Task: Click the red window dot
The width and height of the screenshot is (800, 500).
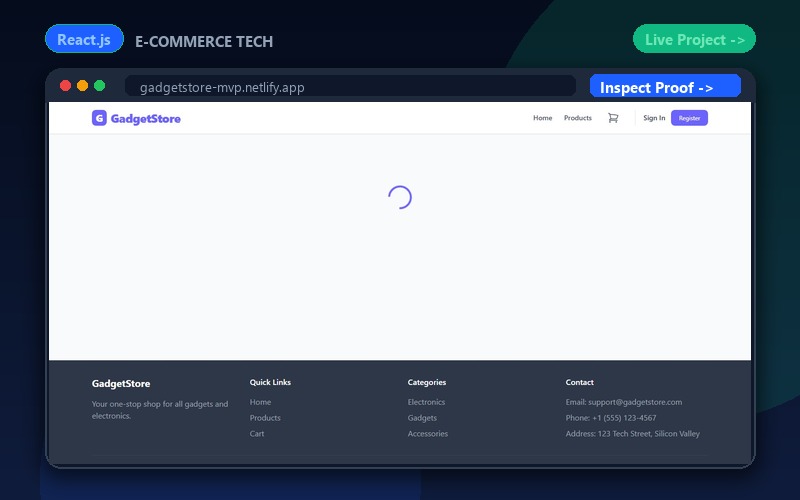Action: coord(65,86)
